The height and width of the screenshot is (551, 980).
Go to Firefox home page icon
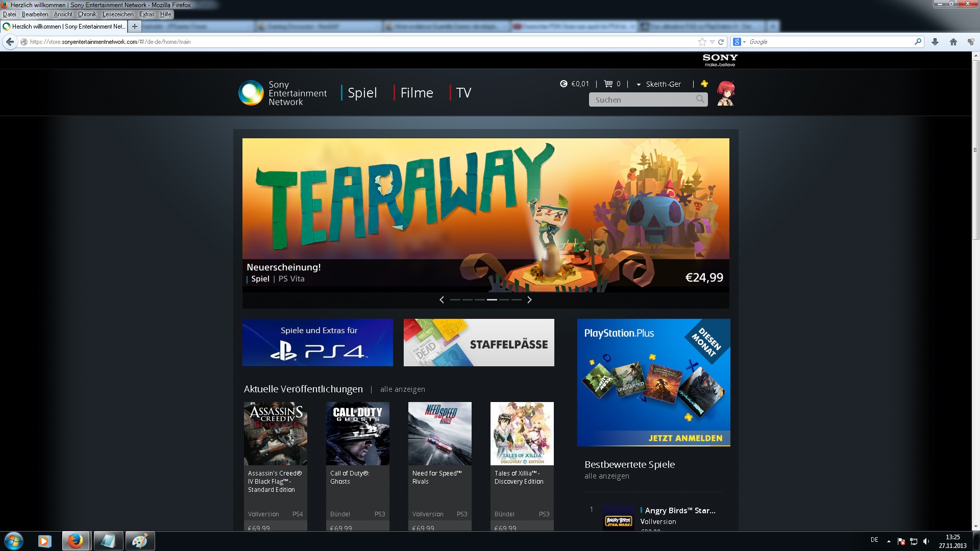pos(953,42)
